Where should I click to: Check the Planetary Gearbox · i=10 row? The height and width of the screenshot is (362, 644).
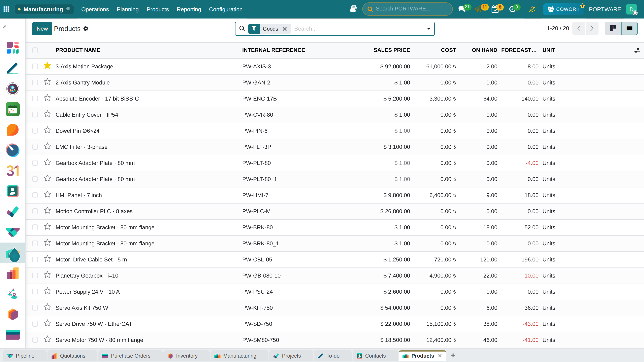pos(35,276)
